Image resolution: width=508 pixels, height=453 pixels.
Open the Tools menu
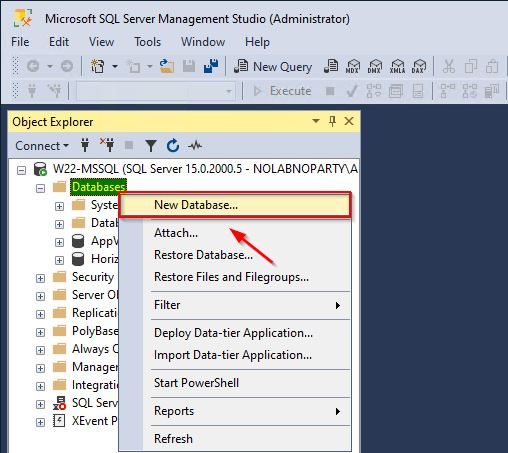pyautogui.click(x=147, y=42)
